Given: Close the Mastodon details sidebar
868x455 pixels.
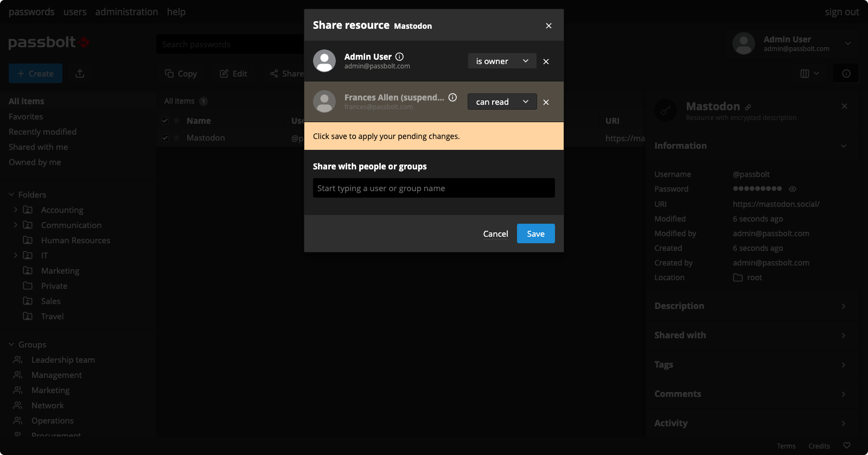Looking at the screenshot, I should 844,106.
